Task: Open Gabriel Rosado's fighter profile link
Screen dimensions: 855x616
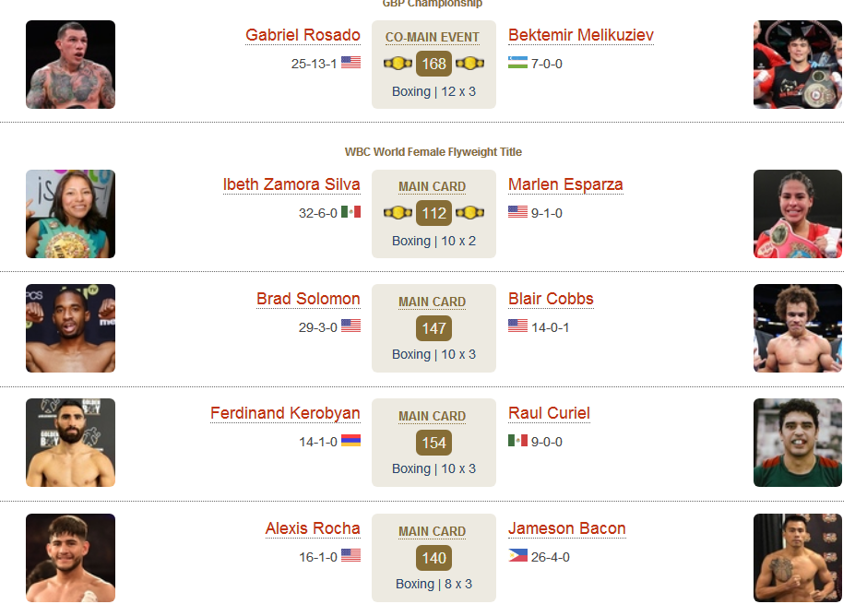Action: click(x=303, y=35)
